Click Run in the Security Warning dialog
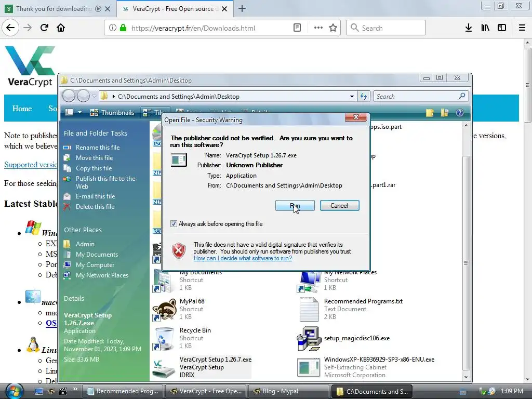The height and width of the screenshot is (399, 532). (x=295, y=206)
